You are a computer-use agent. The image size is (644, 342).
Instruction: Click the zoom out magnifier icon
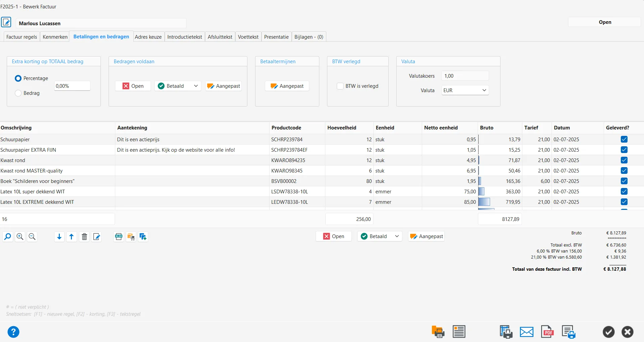32,237
